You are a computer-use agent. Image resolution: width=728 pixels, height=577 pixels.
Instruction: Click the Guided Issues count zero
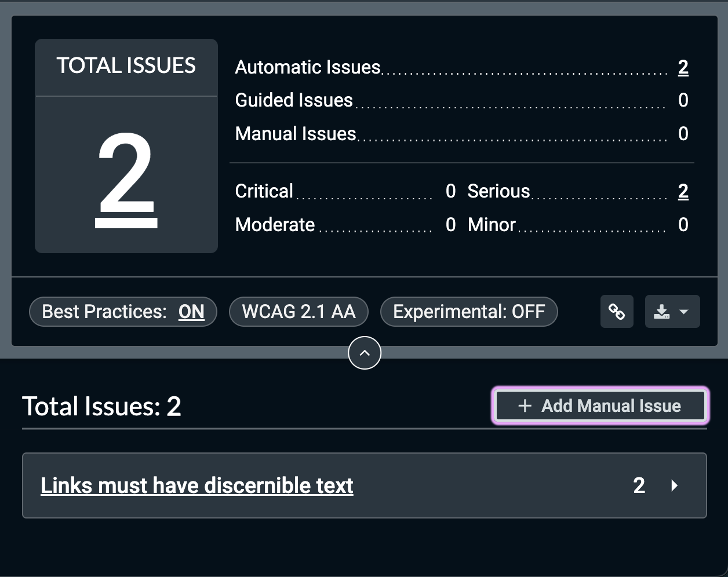tap(683, 100)
